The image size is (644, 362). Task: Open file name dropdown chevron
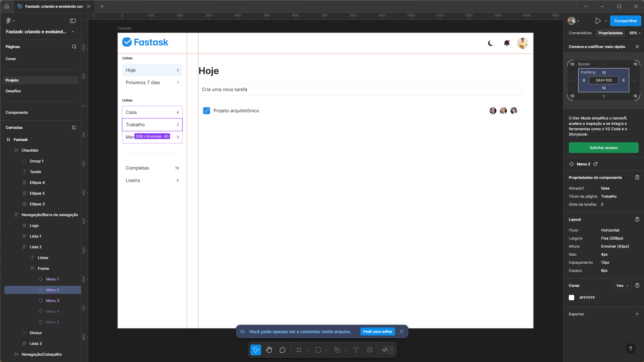click(73, 32)
